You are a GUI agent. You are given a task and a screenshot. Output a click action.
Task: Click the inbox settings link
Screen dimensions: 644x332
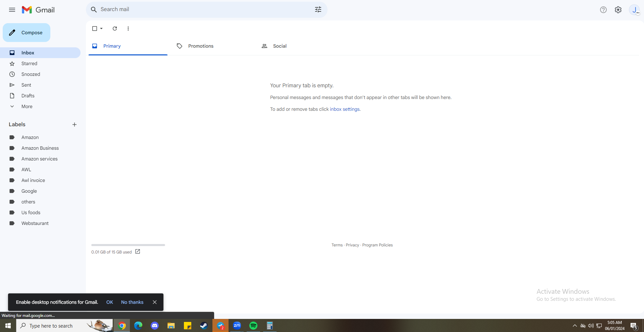point(345,109)
